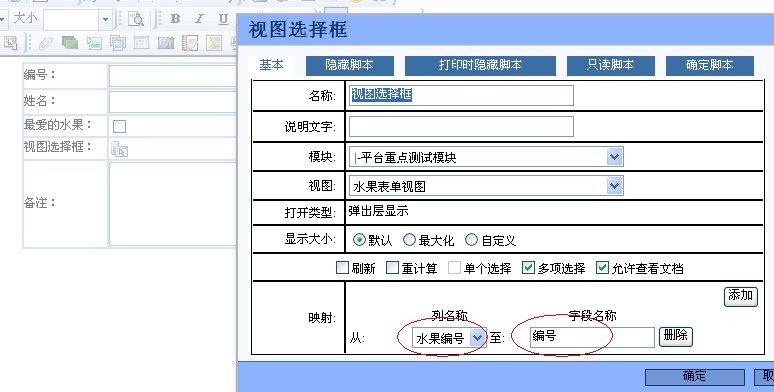Enable the 重计算 checkbox
774x392 pixels.
[392, 268]
